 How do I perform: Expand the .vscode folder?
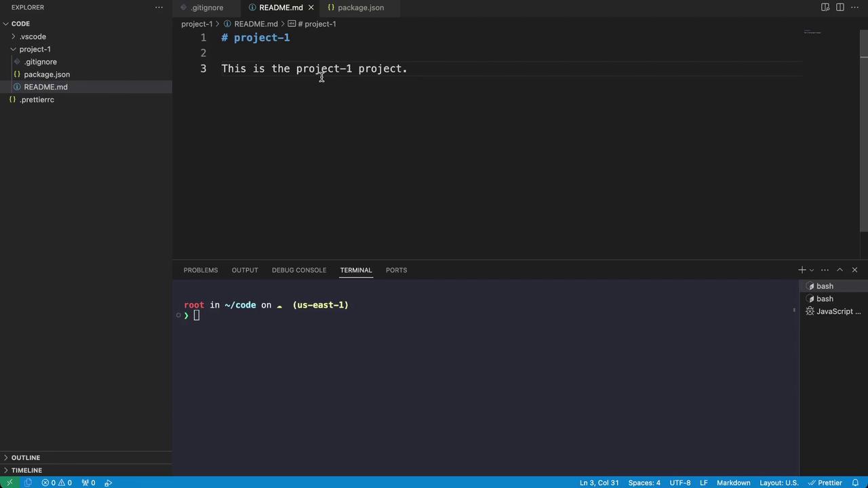[33, 37]
